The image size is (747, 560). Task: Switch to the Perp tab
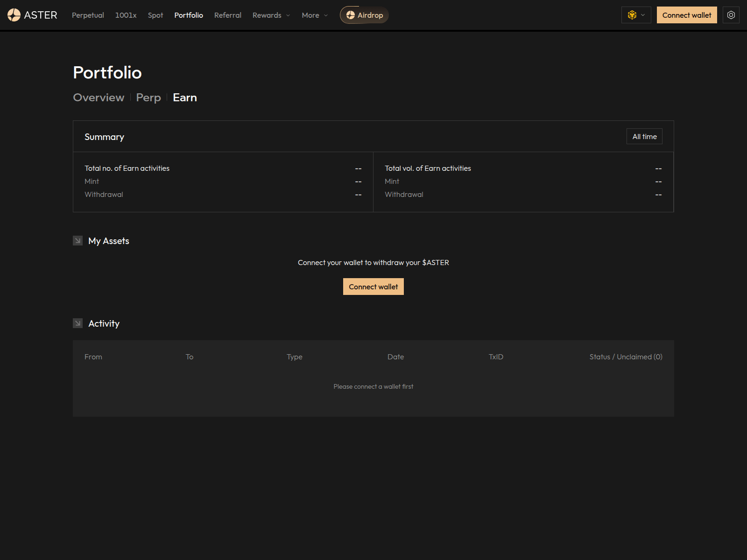point(148,98)
